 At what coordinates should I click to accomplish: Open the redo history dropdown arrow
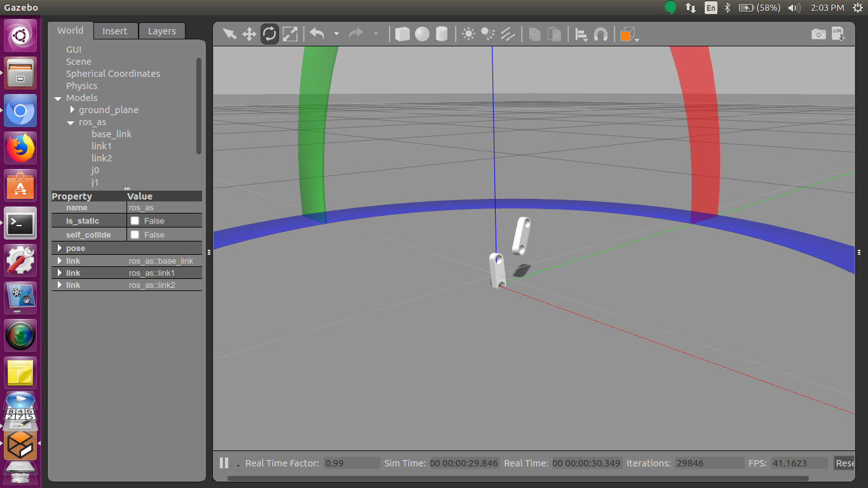[x=376, y=34]
